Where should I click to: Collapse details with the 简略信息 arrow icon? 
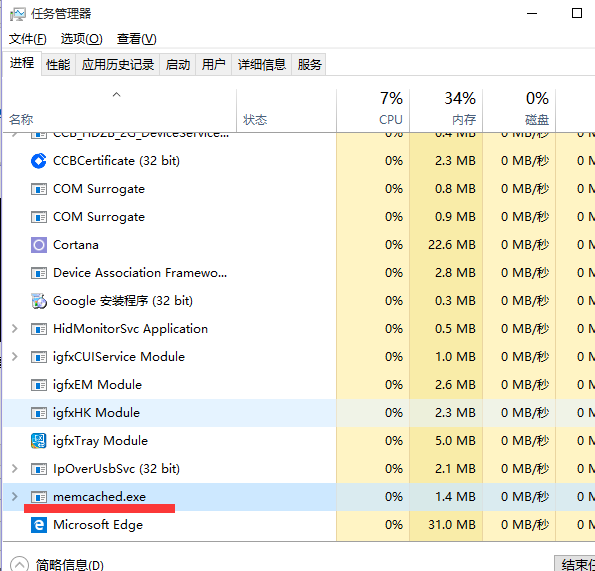(19, 564)
